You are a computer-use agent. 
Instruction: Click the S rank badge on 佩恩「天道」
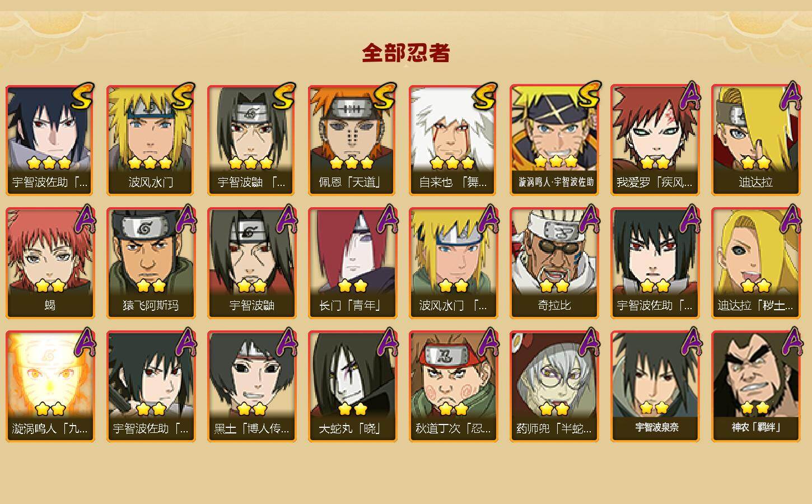click(x=385, y=96)
